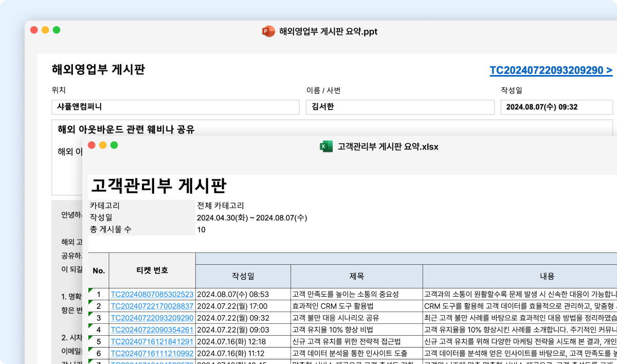Open ticket TC20240716121841291
The width and height of the screenshot is (617, 364).
tap(152, 341)
